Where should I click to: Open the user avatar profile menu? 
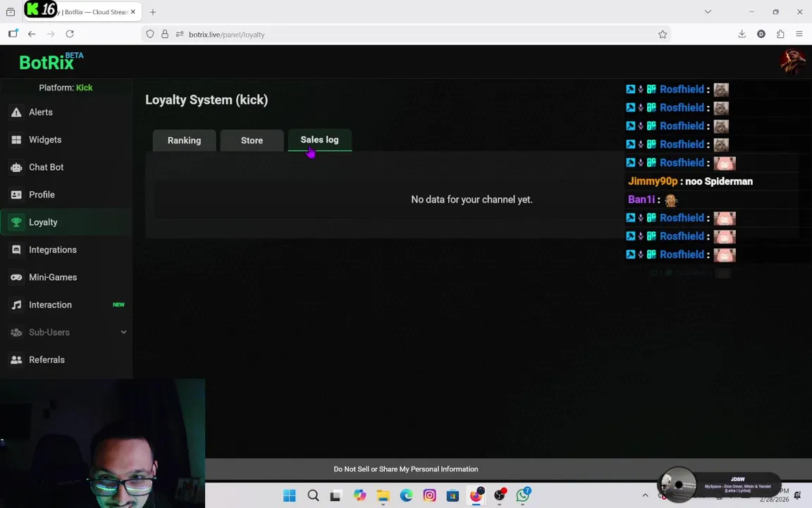(792, 61)
